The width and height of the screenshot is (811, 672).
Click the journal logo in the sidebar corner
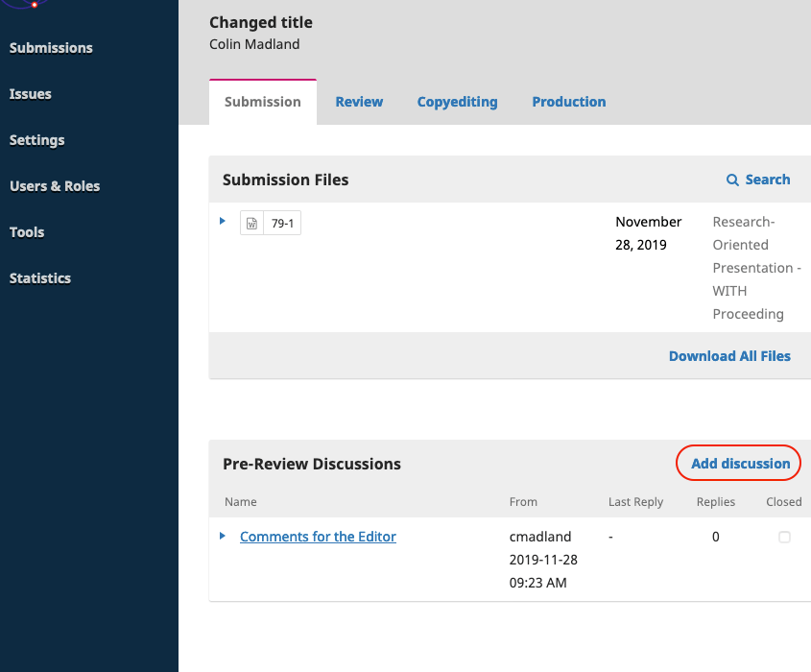pos(29,4)
